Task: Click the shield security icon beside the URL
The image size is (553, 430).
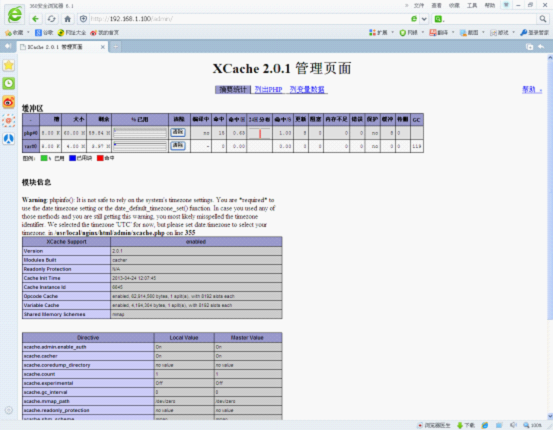Action: (x=83, y=19)
